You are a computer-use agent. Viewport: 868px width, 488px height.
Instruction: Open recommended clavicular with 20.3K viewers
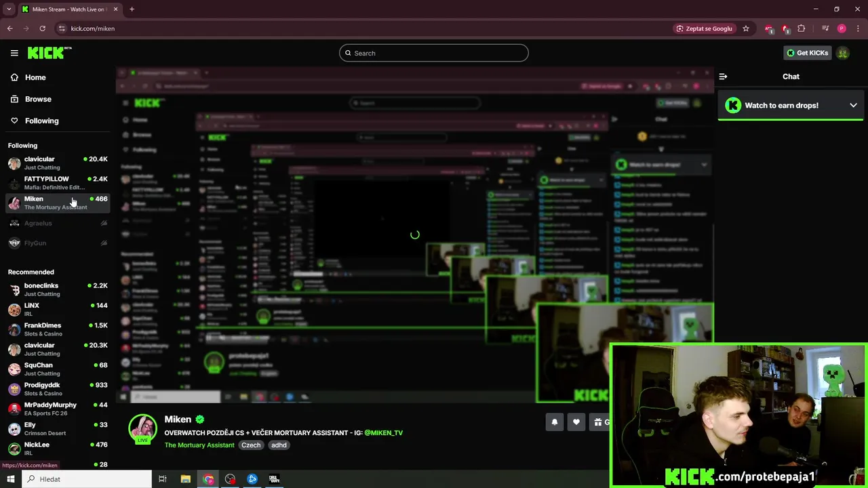click(57, 349)
